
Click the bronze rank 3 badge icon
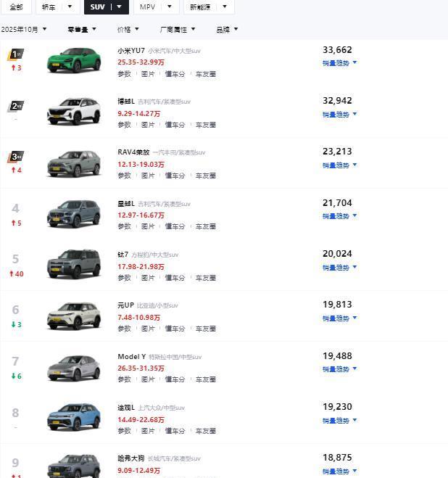pyautogui.click(x=15, y=157)
